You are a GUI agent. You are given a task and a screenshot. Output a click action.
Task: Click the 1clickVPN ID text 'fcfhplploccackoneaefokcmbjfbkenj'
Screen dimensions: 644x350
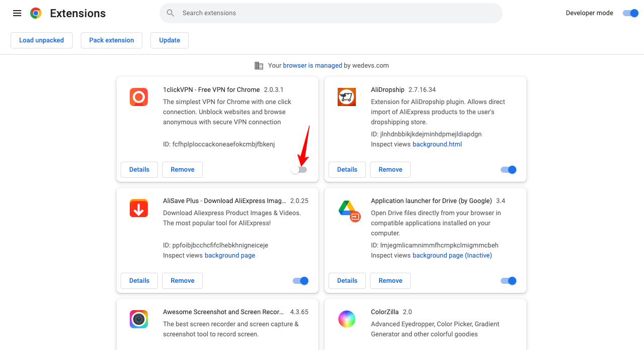224,144
